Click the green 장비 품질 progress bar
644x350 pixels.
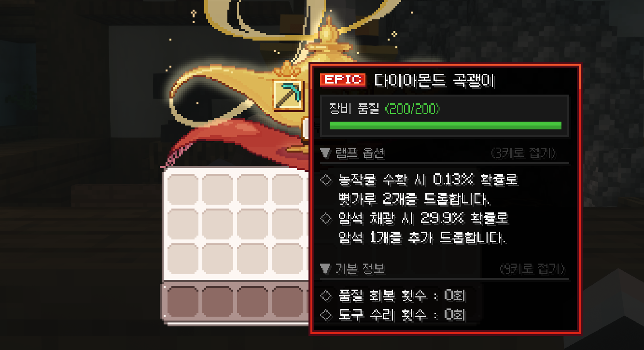click(445, 126)
